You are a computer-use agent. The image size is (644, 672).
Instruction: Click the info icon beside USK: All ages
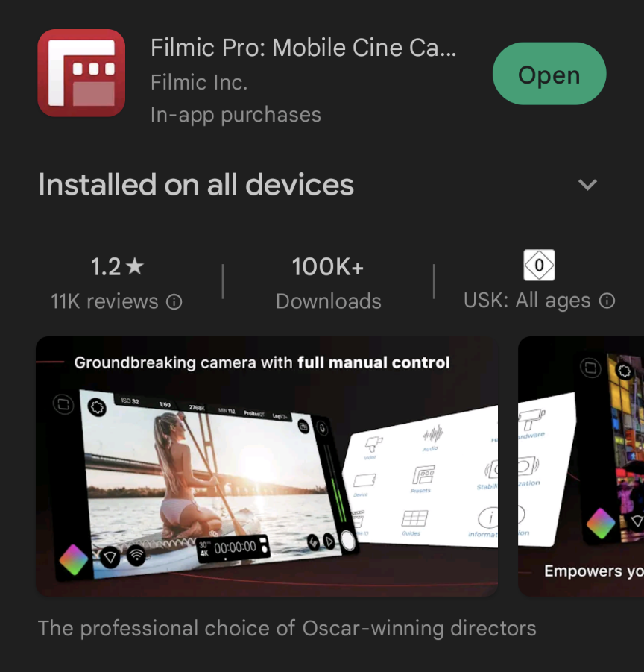(607, 301)
